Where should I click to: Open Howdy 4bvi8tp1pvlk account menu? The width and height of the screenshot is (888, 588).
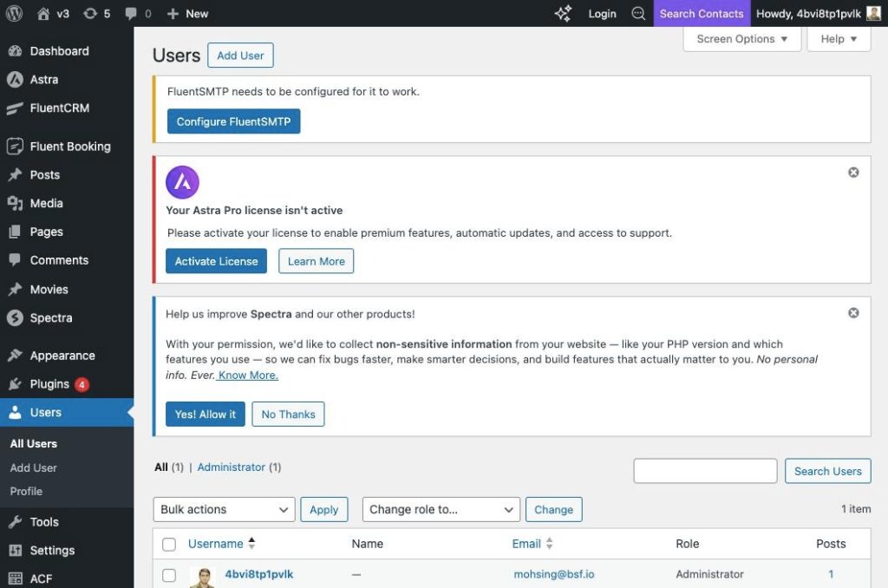pos(819,13)
